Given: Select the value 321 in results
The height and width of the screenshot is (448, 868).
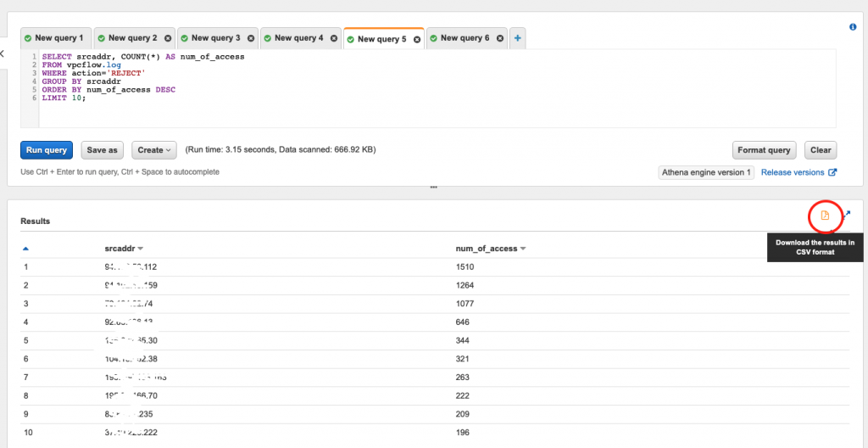Looking at the screenshot, I should (462, 359).
